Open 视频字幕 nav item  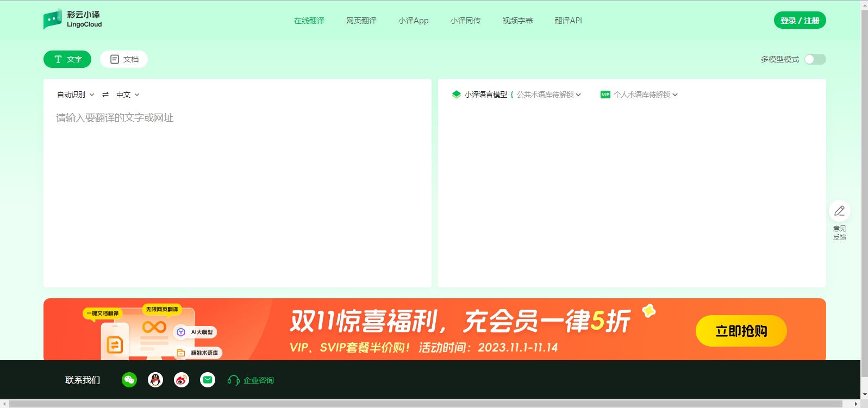(517, 21)
